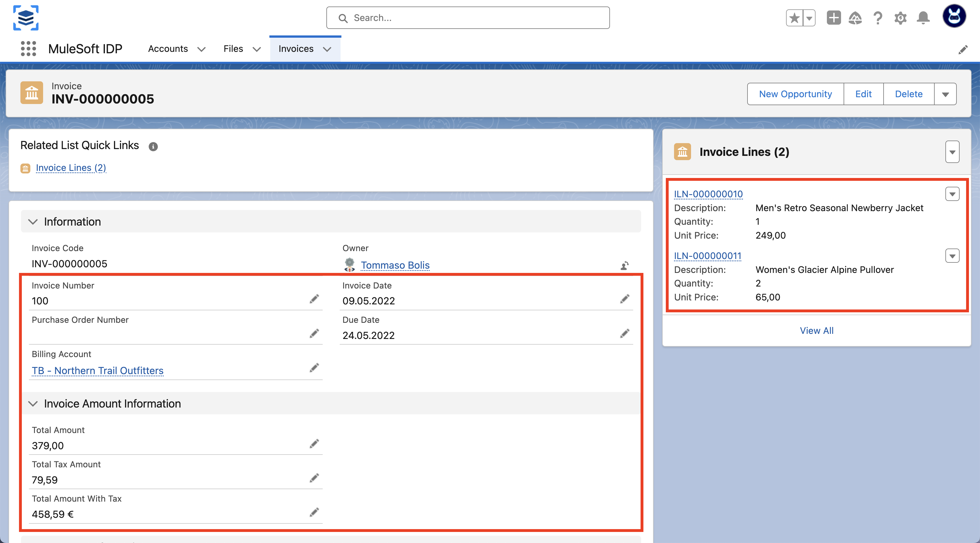
Task: Click the Edit button
Action: click(x=863, y=94)
